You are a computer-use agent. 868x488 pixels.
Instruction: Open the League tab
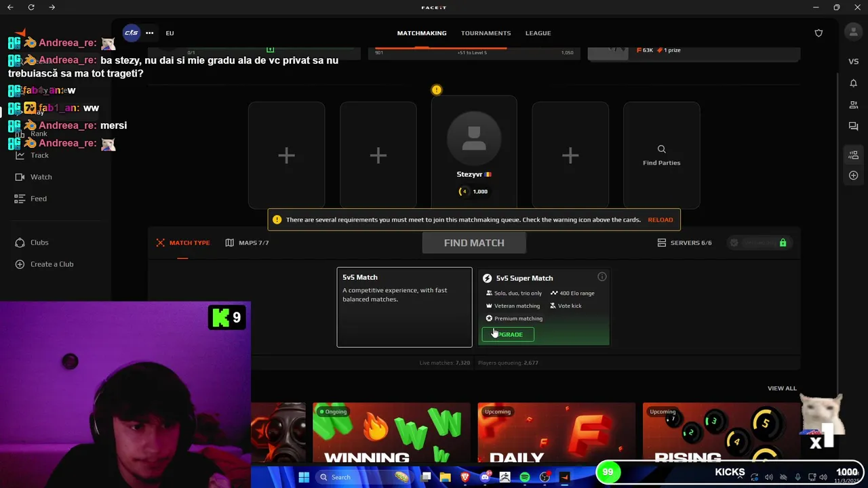point(538,33)
